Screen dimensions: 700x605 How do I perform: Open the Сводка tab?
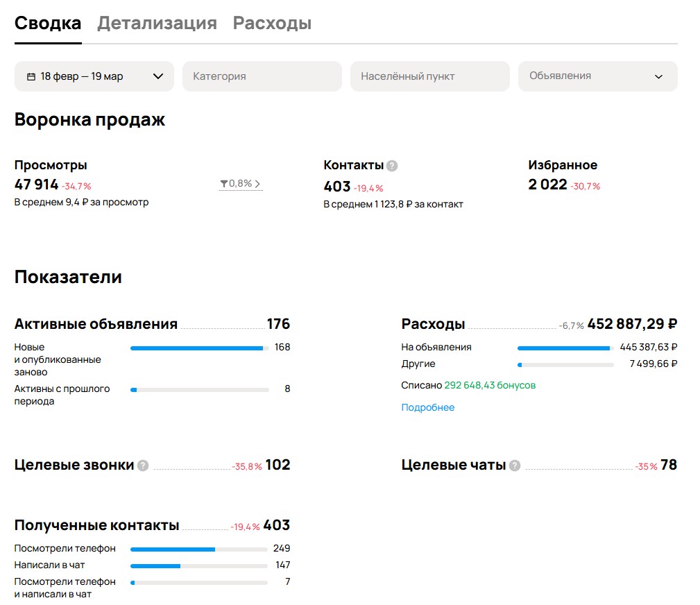48,23
